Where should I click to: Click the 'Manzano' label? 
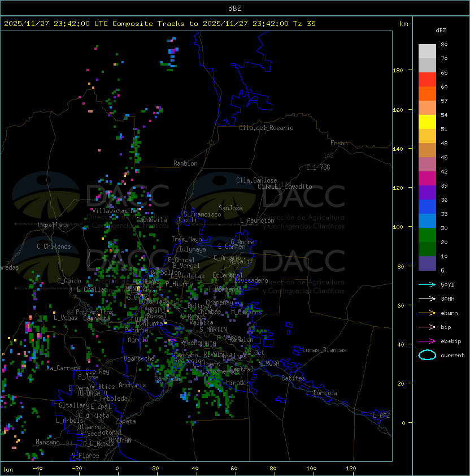click(x=47, y=442)
